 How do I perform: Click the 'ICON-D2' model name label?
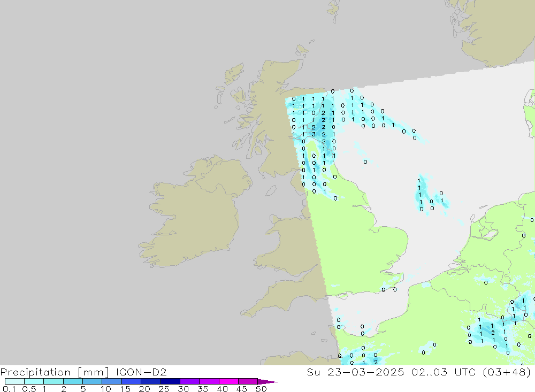[x=141, y=372]
